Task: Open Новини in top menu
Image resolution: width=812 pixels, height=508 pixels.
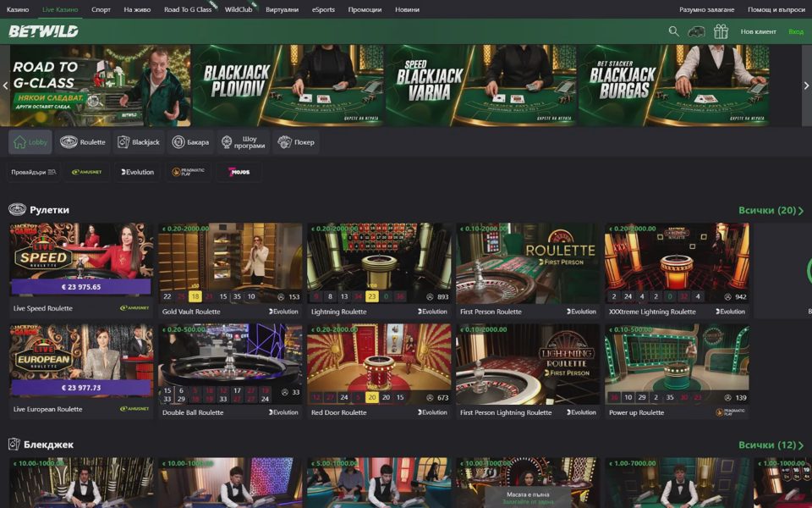Action: [407, 9]
